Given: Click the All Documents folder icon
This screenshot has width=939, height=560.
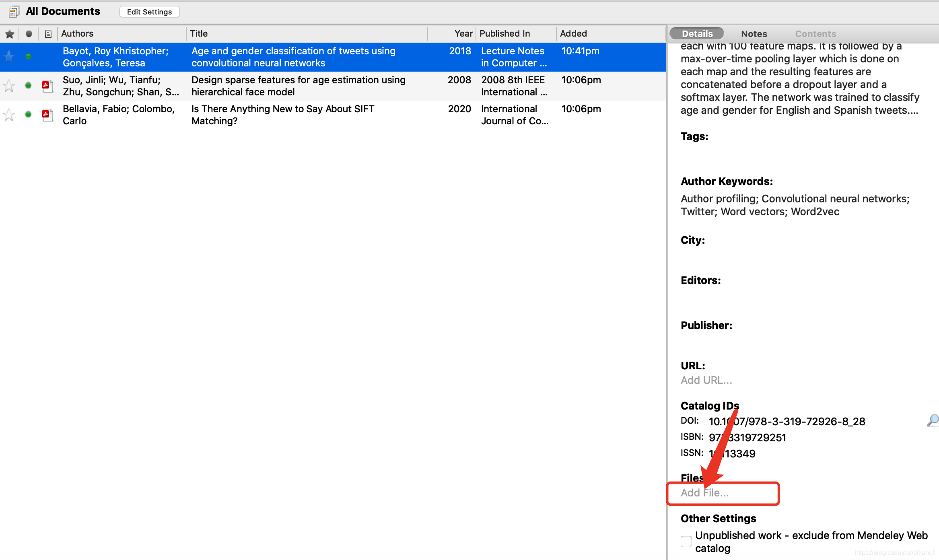Looking at the screenshot, I should tap(14, 11).
